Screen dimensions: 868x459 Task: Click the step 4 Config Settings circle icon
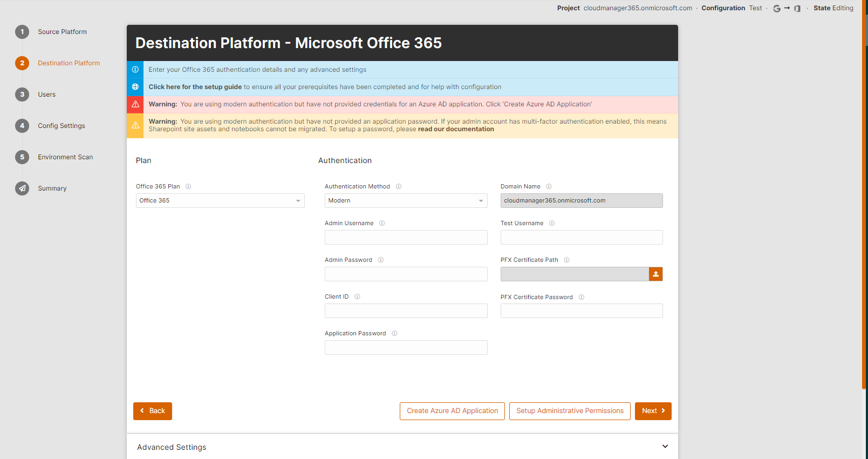tap(22, 126)
